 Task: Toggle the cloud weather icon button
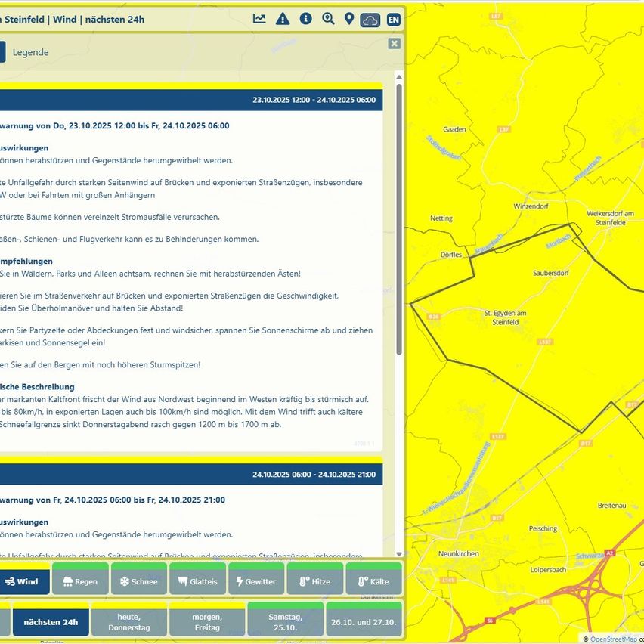click(x=370, y=20)
